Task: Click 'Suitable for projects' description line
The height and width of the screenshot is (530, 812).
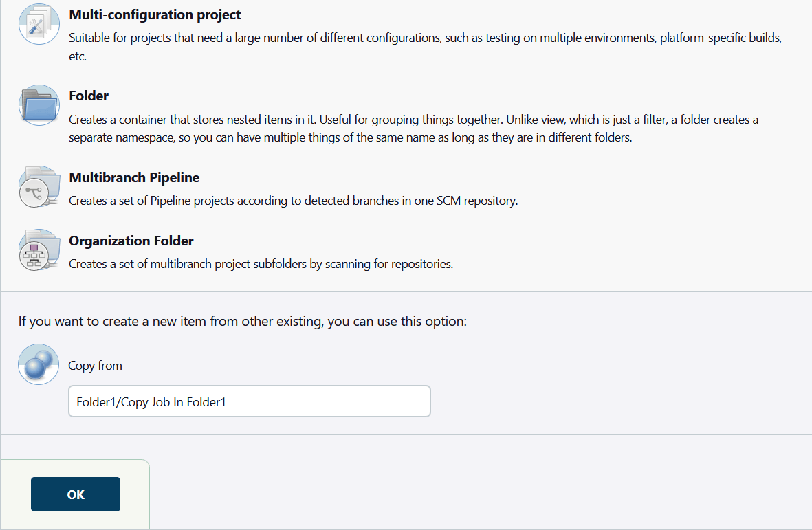Action: [x=425, y=38]
